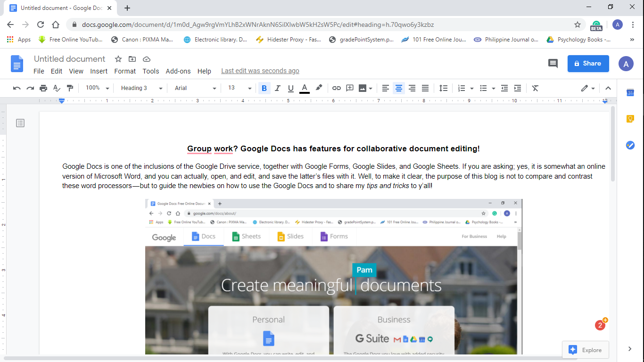Image resolution: width=644 pixels, height=362 pixels.
Task: Insert an image
Action: (362, 88)
